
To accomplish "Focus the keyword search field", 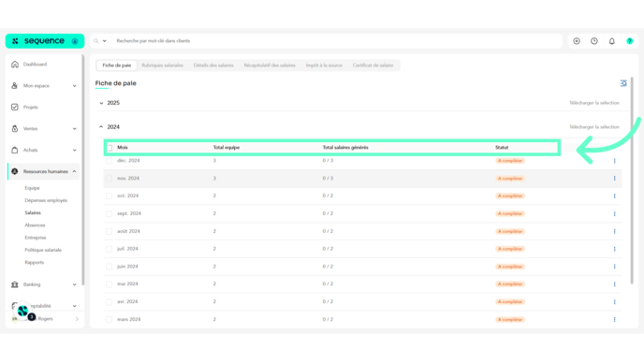I will pos(337,41).
